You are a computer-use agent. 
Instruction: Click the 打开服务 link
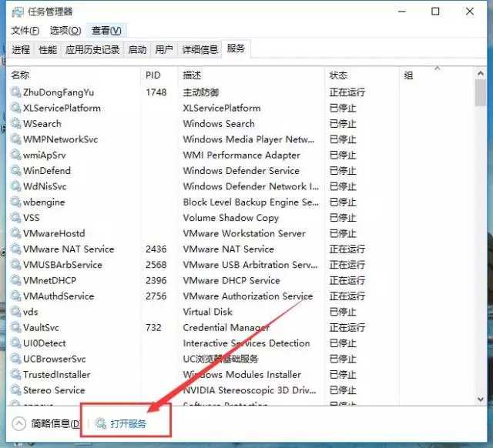(x=128, y=424)
